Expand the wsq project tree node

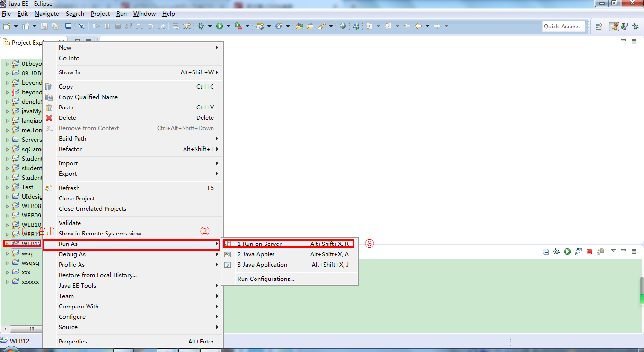[7, 253]
